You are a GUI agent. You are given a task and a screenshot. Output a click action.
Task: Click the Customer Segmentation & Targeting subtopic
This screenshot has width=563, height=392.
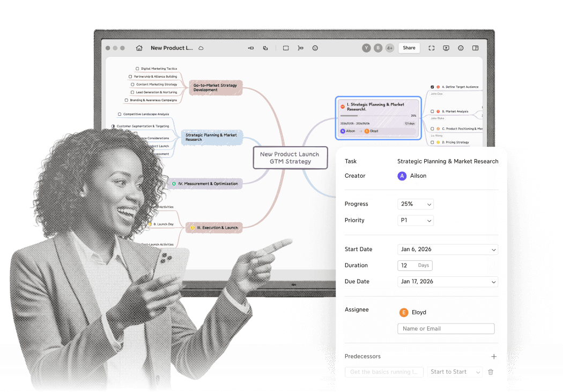click(x=143, y=126)
